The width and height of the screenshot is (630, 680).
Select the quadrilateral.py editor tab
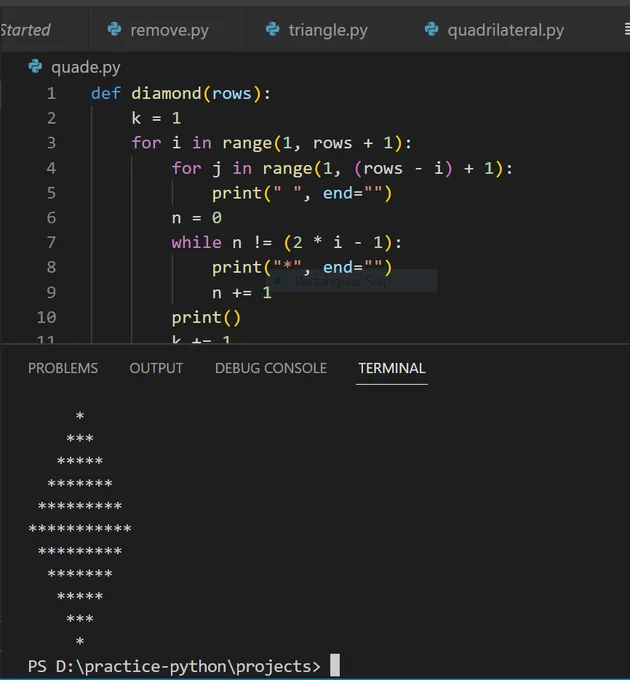[503, 30]
